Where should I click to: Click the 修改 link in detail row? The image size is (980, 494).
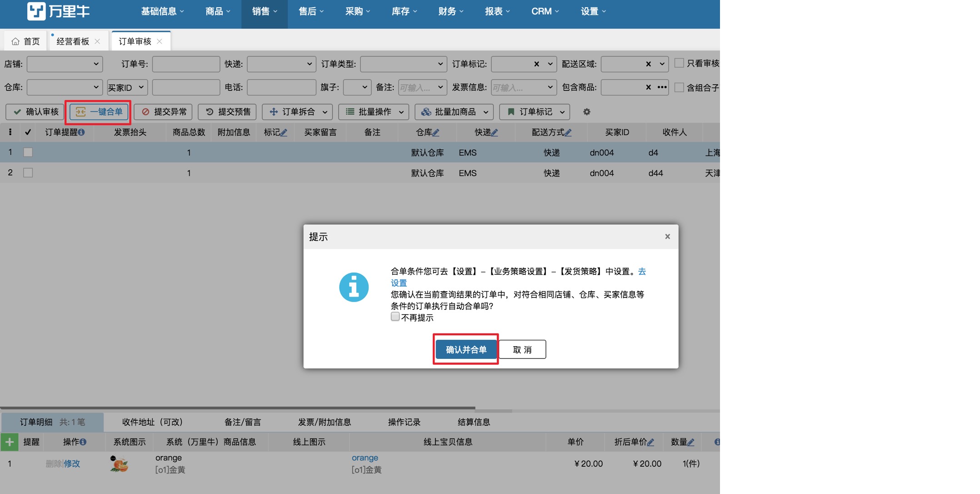[72, 464]
